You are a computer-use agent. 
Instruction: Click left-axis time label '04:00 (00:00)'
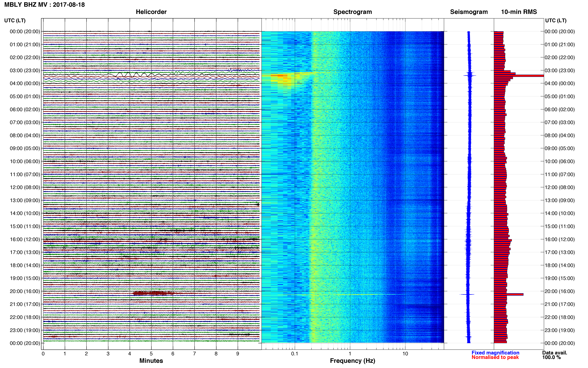pos(25,83)
